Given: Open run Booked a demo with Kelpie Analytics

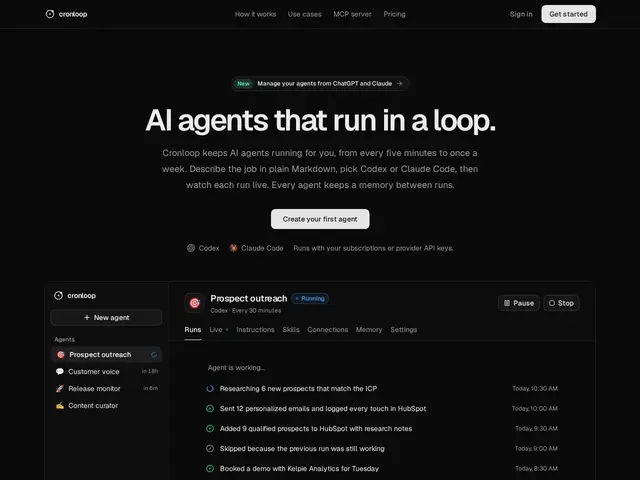Looking at the screenshot, I should (x=382, y=469).
